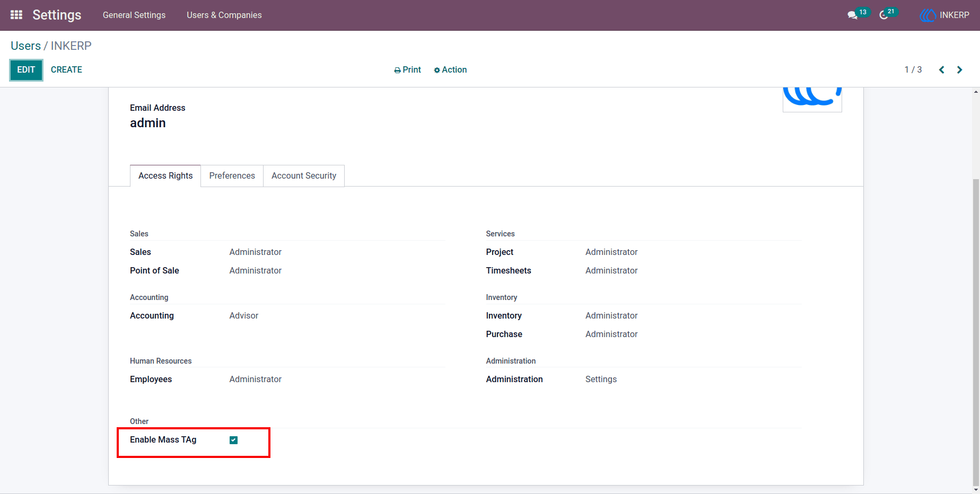Open the apps grid menu icon

pos(16,15)
